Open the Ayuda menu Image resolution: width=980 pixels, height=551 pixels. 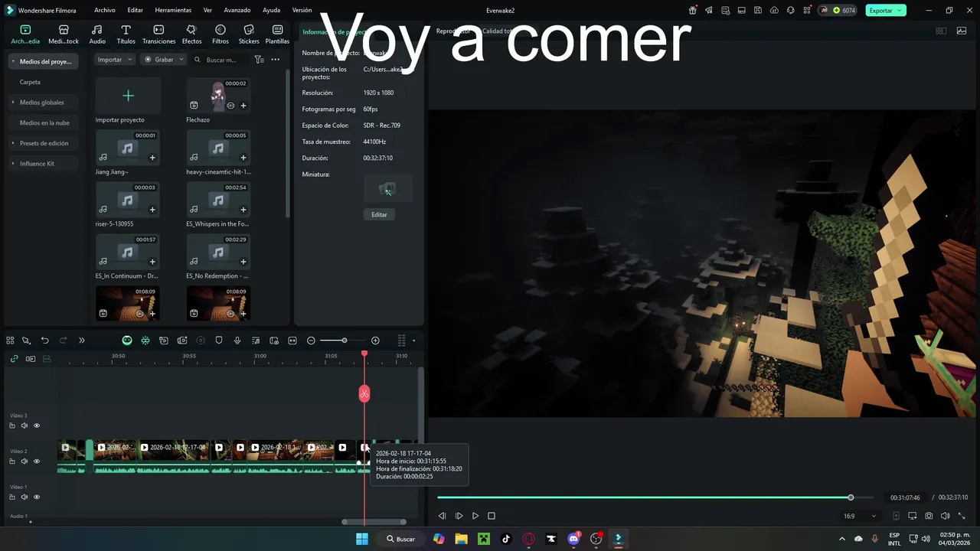[x=271, y=11]
